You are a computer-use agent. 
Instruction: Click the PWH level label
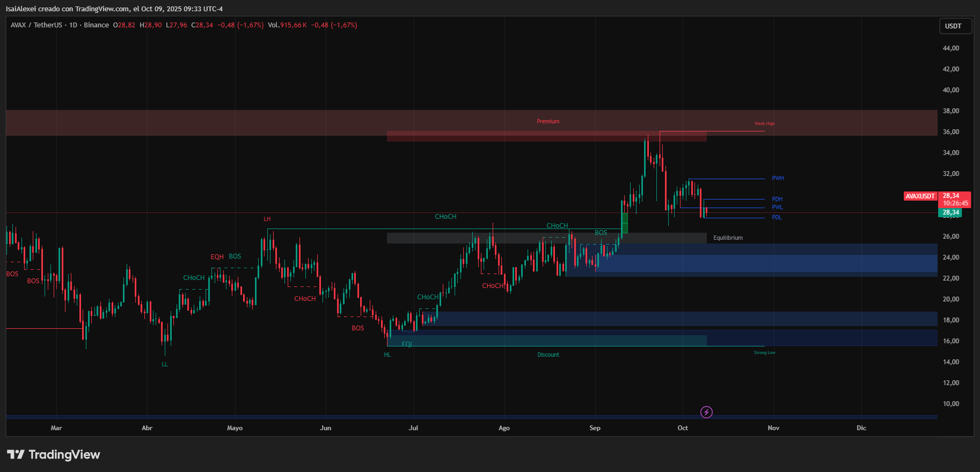click(x=778, y=179)
